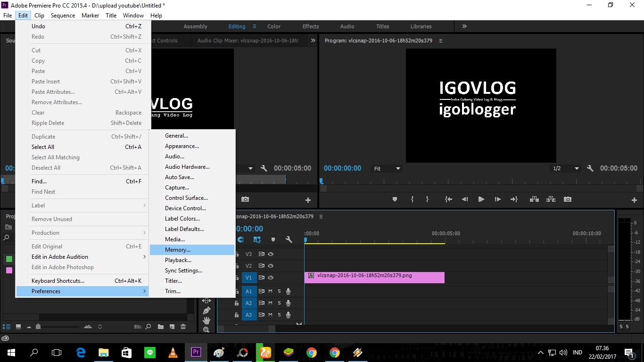Toggle V1 track output eye
The height and width of the screenshot is (362, 644).
(x=271, y=278)
